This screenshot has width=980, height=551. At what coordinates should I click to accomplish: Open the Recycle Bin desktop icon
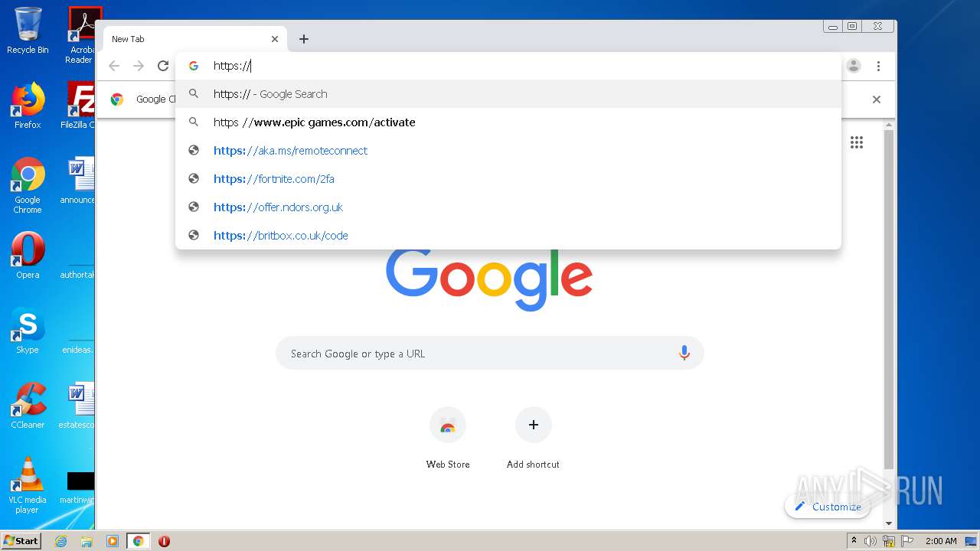click(28, 31)
